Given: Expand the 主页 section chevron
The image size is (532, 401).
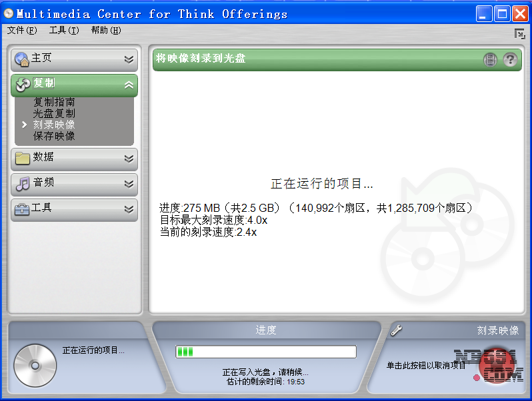Looking at the screenshot, I should pyautogui.click(x=129, y=59).
